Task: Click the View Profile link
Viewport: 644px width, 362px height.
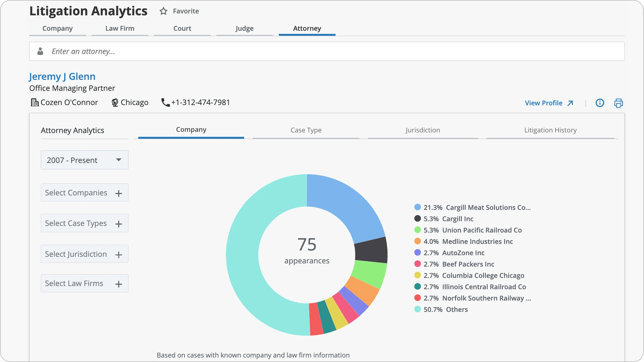Action: [543, 103]
